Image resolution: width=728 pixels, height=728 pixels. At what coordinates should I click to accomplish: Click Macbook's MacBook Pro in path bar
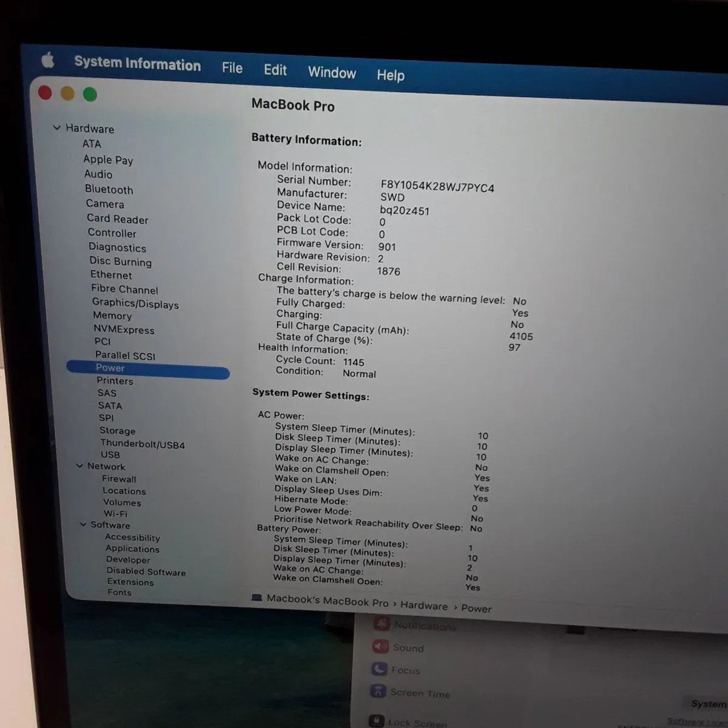(328, 601)
